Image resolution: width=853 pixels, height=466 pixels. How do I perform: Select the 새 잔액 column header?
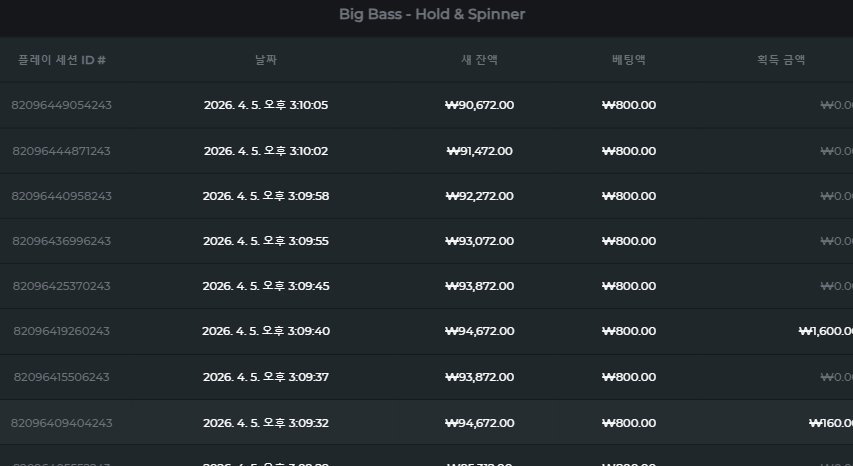pyautogui.click(x=479, y=60)
